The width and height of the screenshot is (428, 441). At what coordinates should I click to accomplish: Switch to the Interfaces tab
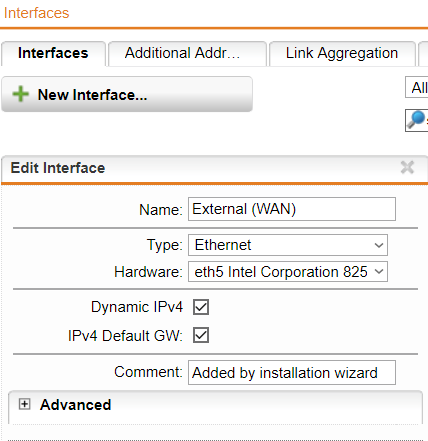53,53
